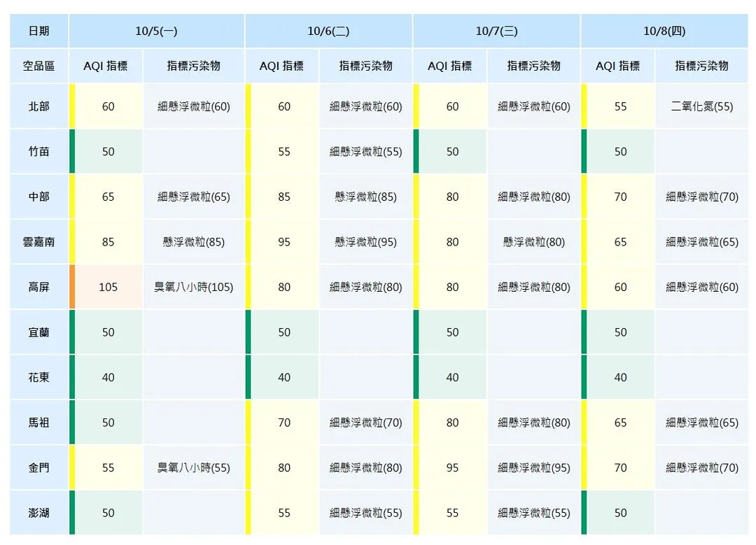The width and height of the screenshot is (756, 545).
Task: Click AQI 指標 header under 10/5(一)
Action: tap(106, 66)
